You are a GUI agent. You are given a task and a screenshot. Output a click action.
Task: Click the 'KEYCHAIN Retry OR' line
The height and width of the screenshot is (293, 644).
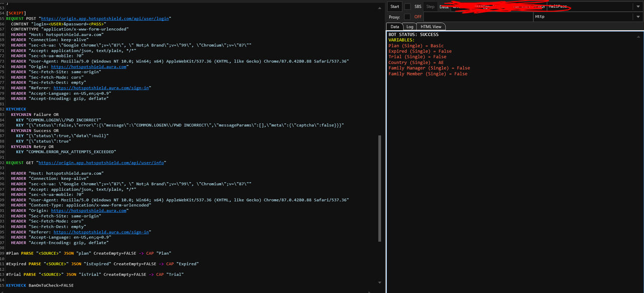click(x=32, y=146)
